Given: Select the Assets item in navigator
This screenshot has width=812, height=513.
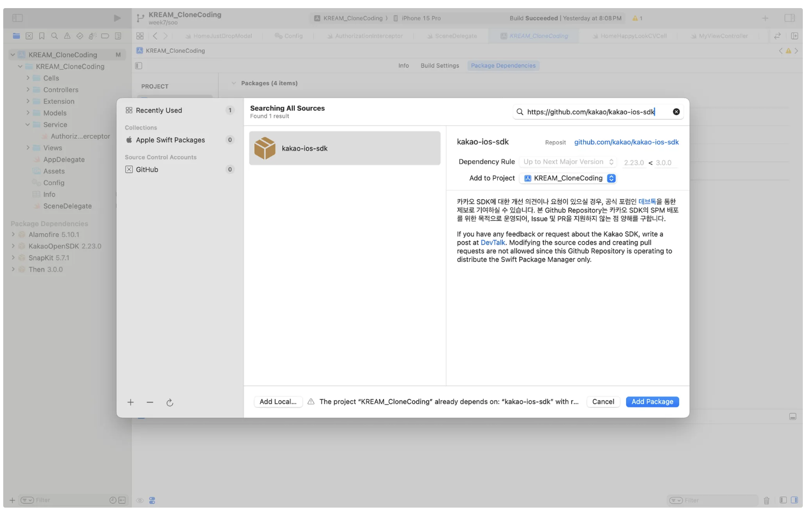Looking at the screenshot, I should [x=53, y=171].
